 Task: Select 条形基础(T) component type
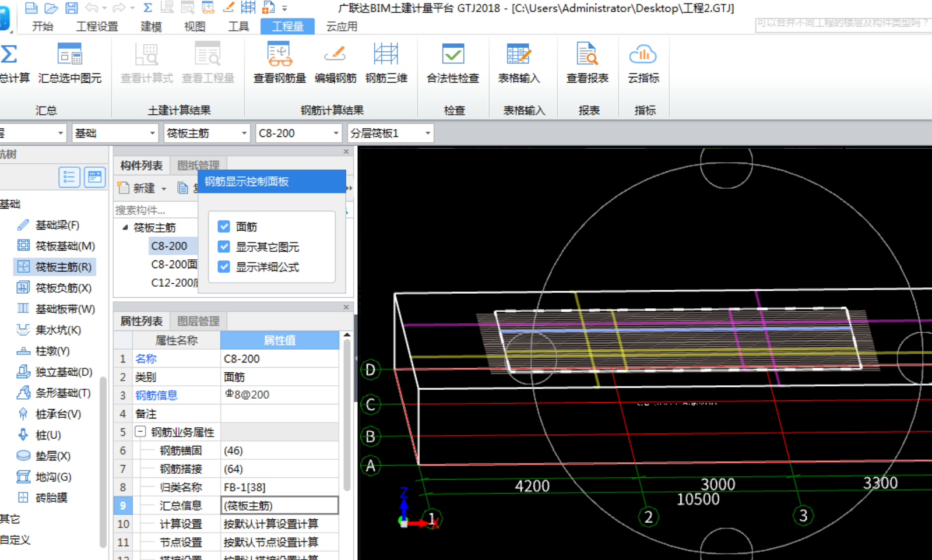point(63,393)
